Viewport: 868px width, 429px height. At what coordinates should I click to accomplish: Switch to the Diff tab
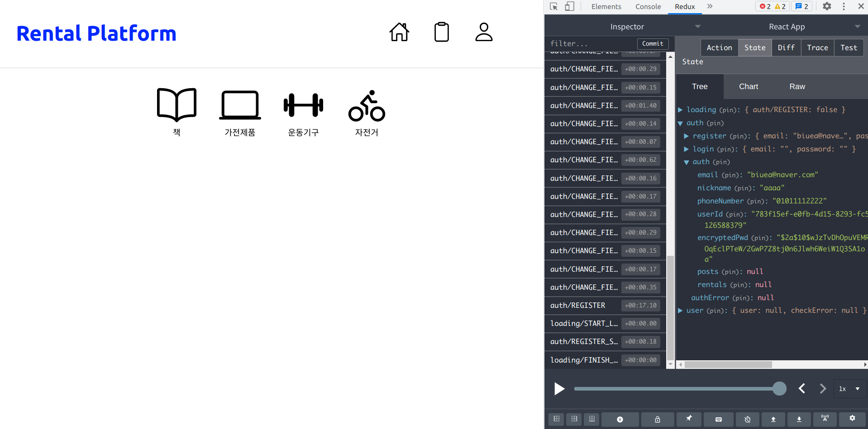click(x=786, y=47)
